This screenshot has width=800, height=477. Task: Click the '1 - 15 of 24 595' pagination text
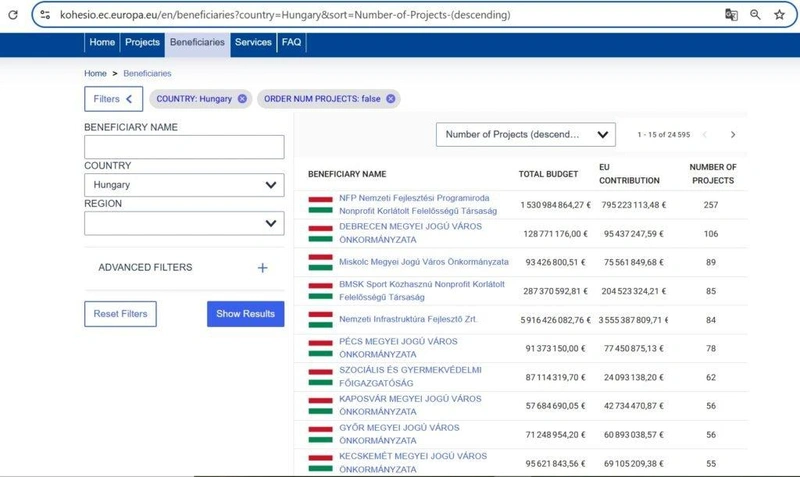click(663, 135)
